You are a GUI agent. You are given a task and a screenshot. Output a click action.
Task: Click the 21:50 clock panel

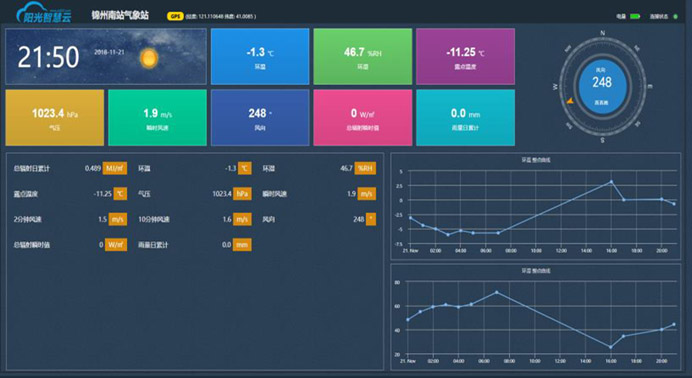click(106, 56)
